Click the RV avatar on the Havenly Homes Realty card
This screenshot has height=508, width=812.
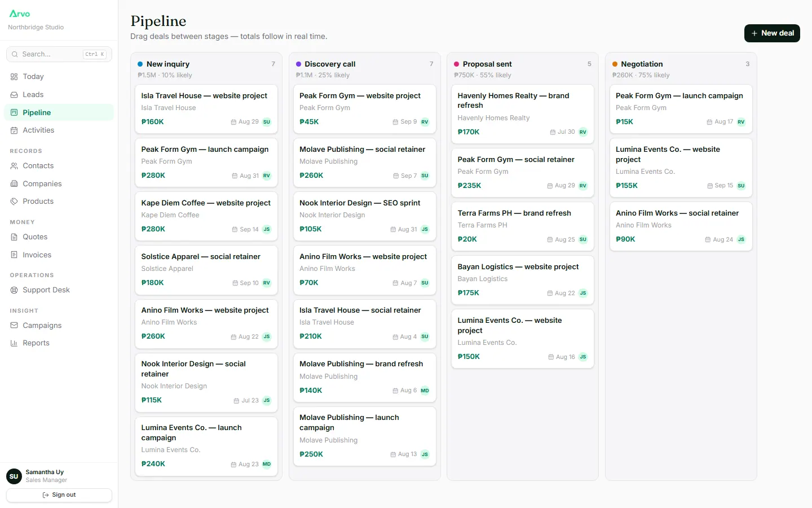point(583,132)
